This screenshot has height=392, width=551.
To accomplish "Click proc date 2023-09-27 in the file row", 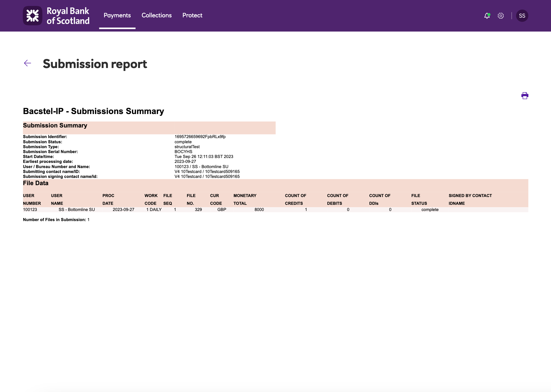I will pos(123,209).
